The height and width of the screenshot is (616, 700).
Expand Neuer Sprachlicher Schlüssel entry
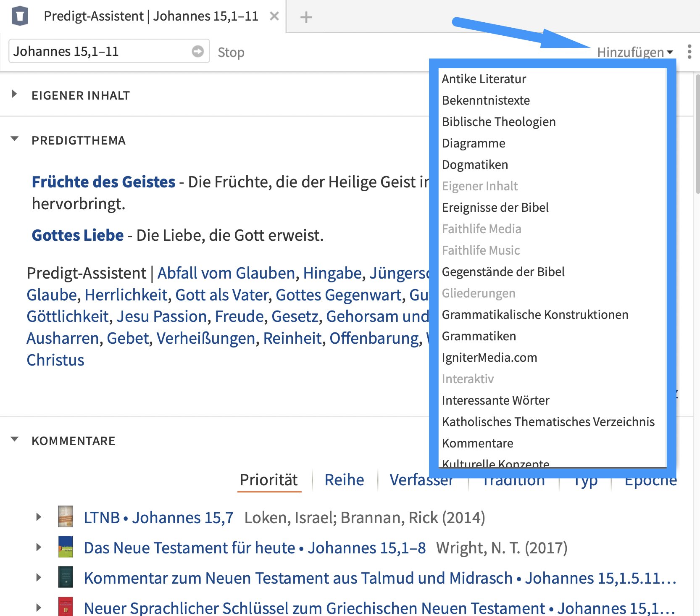[39, 608]
